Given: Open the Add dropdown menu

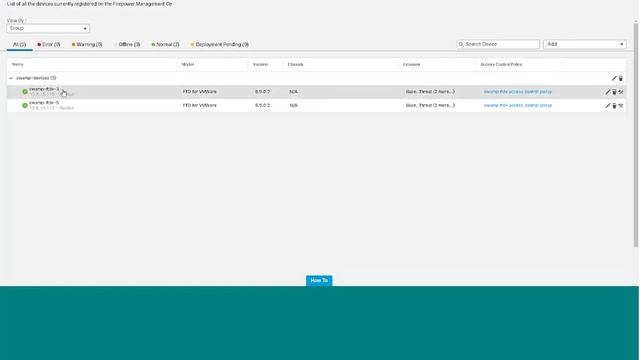Looking at the screenshot, I should pyautogui.click(x=584, y=44).
